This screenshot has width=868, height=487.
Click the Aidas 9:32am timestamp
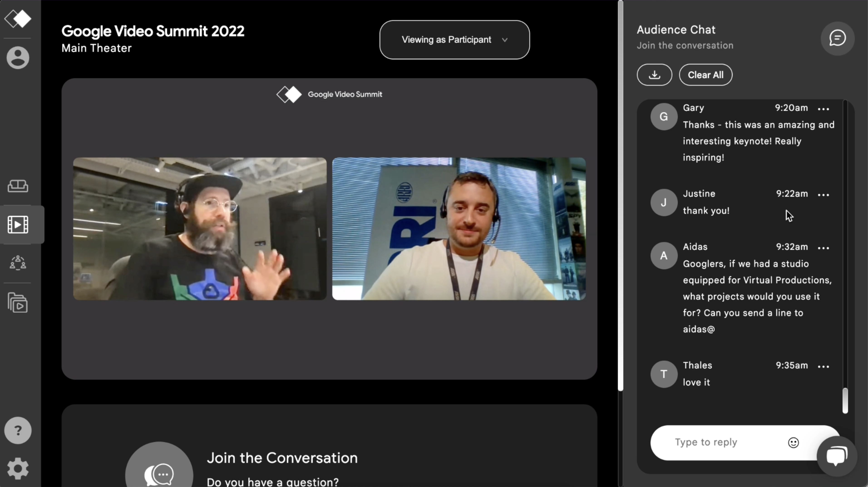point(792,247)
